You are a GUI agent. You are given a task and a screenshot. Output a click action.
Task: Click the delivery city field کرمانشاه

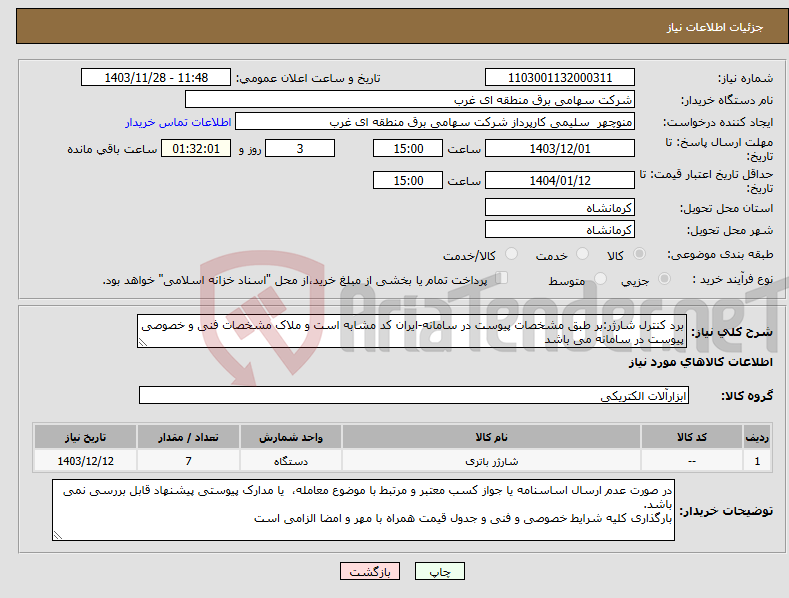[x=560, y=230]
